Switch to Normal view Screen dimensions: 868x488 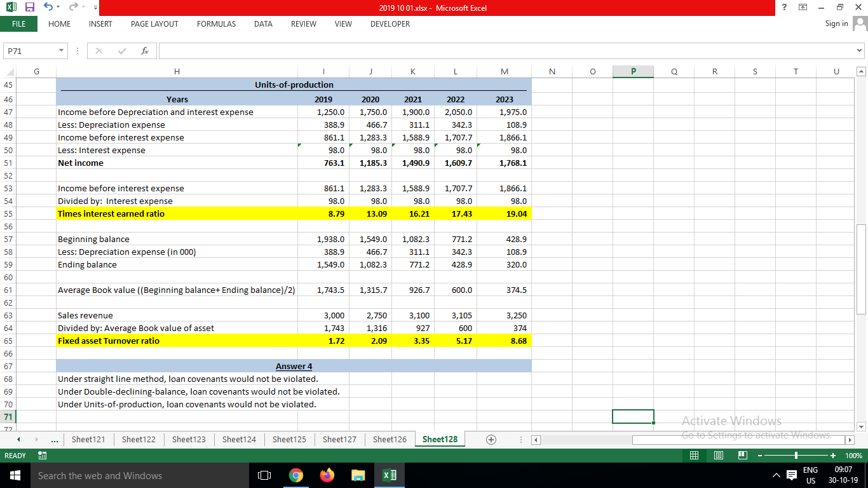point(695,456)
